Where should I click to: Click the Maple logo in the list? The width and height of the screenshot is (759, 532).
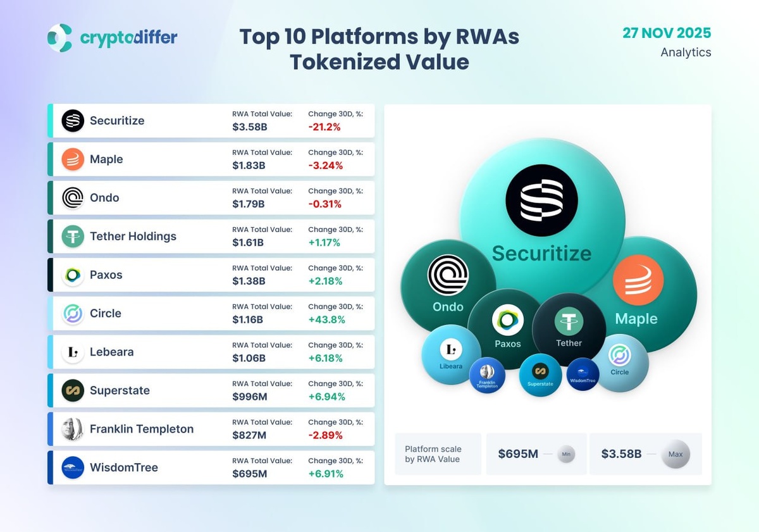pos(73,159)
